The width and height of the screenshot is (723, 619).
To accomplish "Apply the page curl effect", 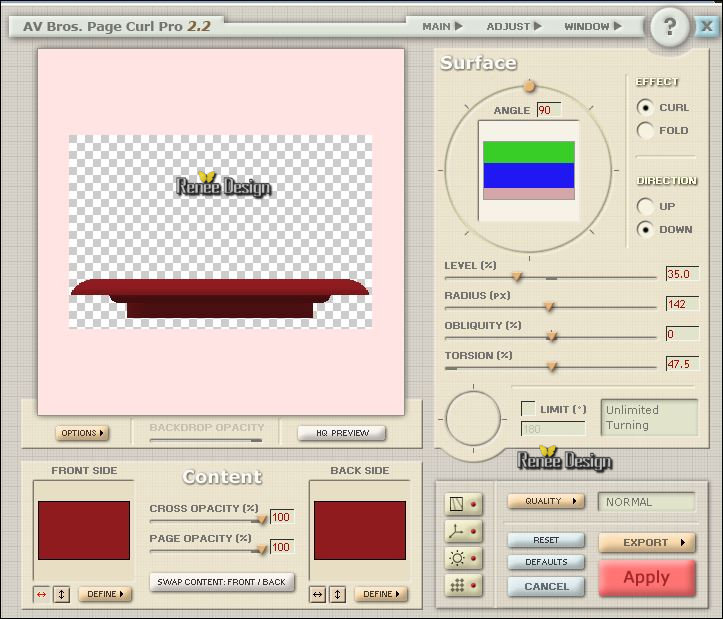I will (646, 577).
